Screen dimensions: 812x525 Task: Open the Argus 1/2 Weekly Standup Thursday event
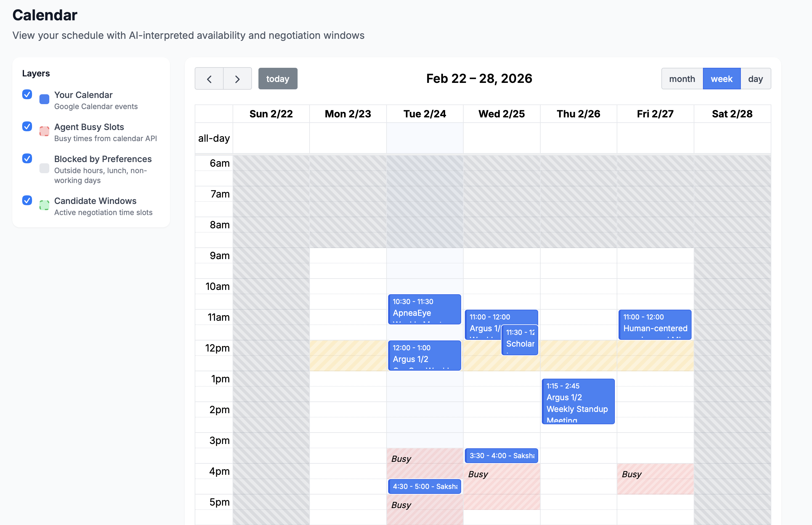pos(578,401)
